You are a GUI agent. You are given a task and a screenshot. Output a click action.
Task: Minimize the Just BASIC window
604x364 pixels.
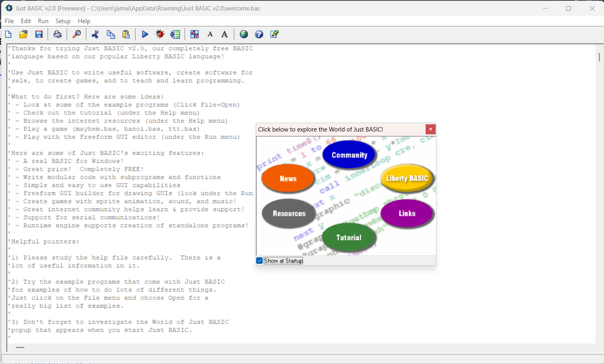tap(545, 8)
